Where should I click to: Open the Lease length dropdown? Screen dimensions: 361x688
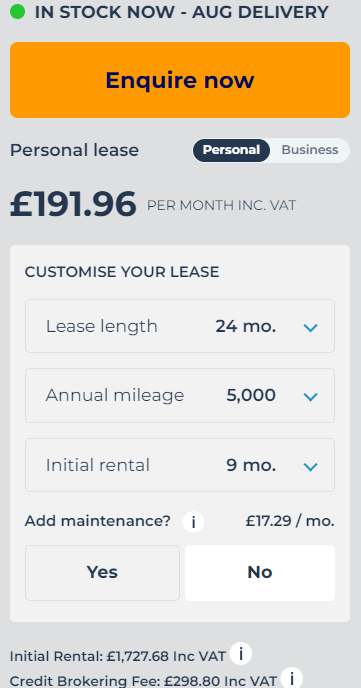coord(180,326)
